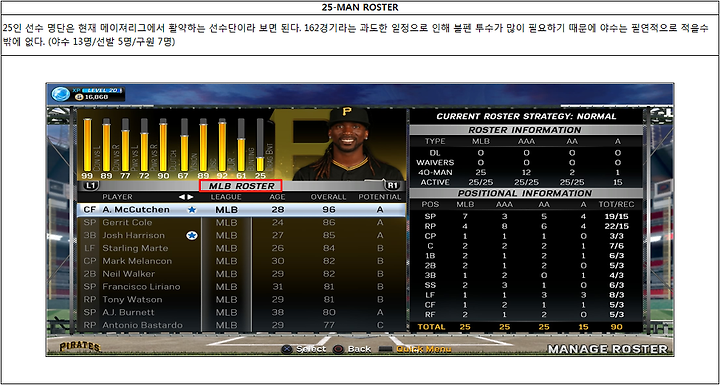Click the 25-MAN ROSTER heading
Viewport: 720px width, 385px height.
coord(360,7)
